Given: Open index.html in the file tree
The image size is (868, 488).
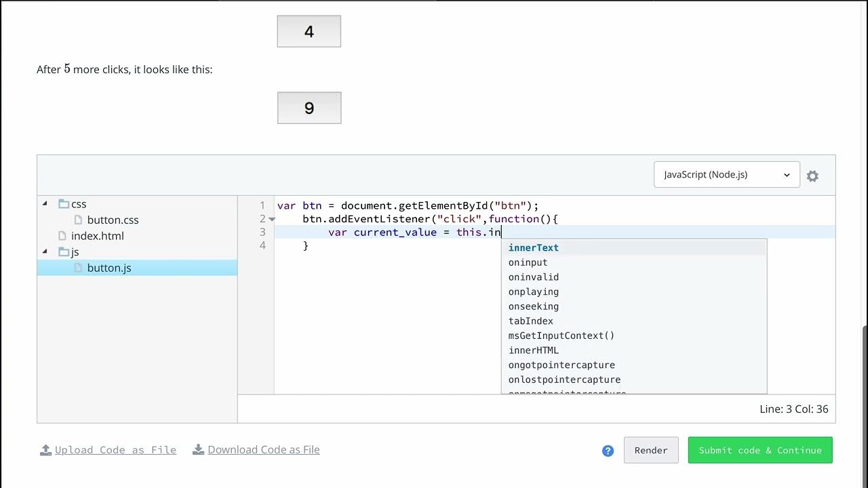Looking at the screenshot, I should (98, 236).
